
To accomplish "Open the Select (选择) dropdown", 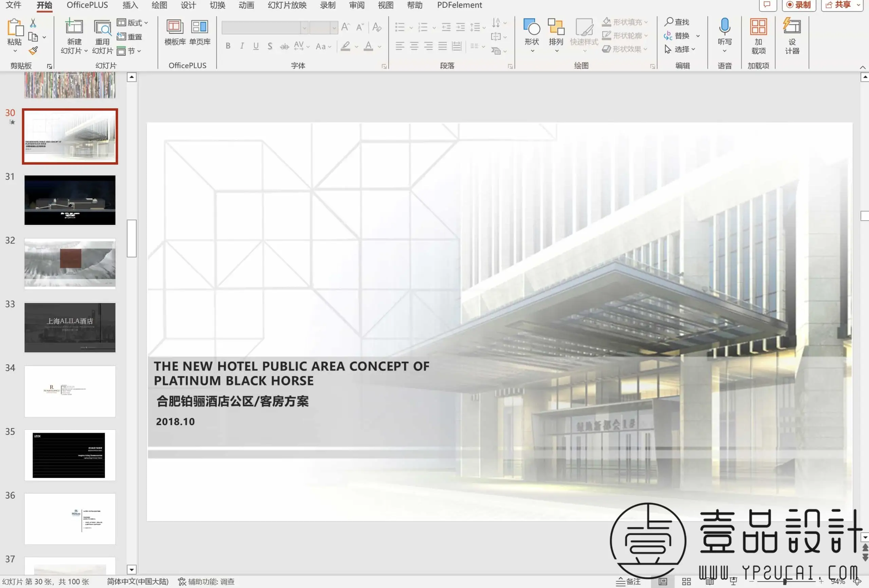I will tap(680, 49).
